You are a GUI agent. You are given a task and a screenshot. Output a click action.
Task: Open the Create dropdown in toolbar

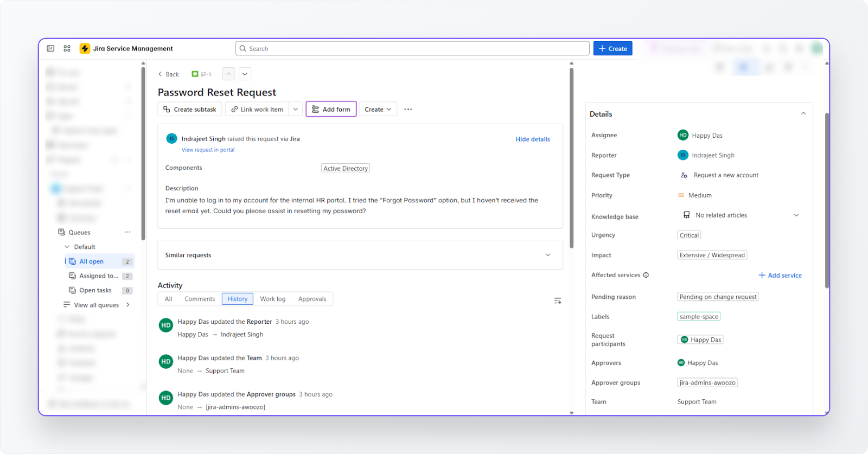coord(378,109)
